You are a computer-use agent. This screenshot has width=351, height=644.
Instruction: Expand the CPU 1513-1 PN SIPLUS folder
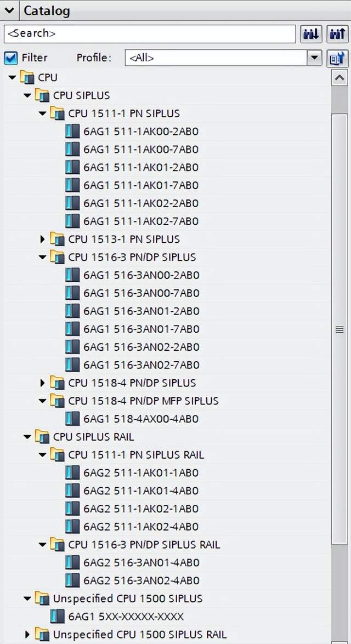pyautogui.click(x=42, y=239)
